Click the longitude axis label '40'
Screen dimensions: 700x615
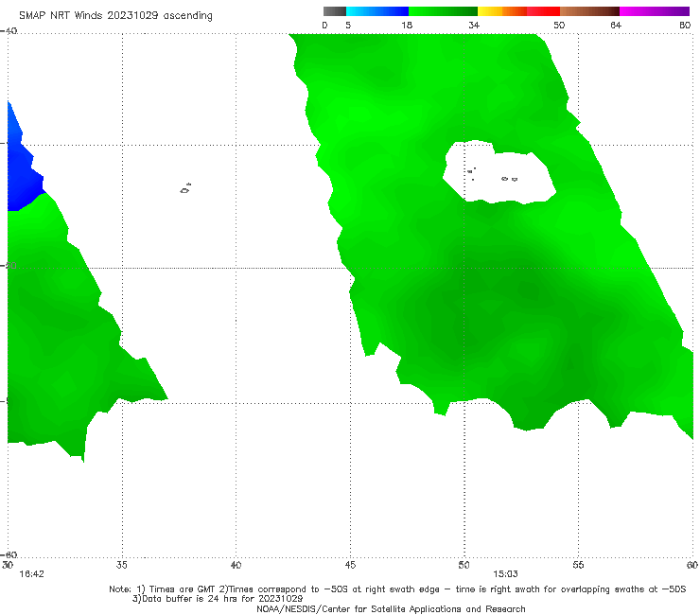[236, 565]
